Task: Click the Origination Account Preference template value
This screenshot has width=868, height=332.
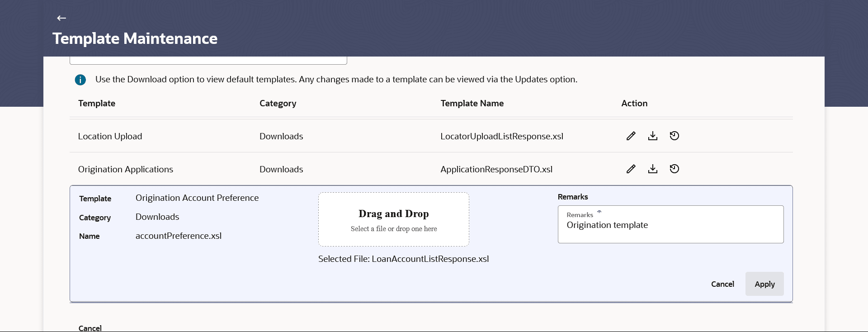Action: click(197, 198)
